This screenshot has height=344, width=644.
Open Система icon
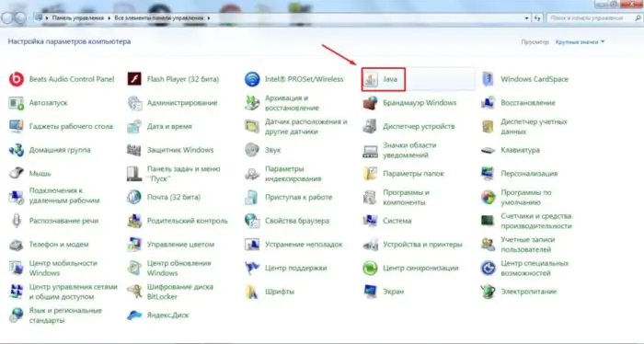(370, 221)
